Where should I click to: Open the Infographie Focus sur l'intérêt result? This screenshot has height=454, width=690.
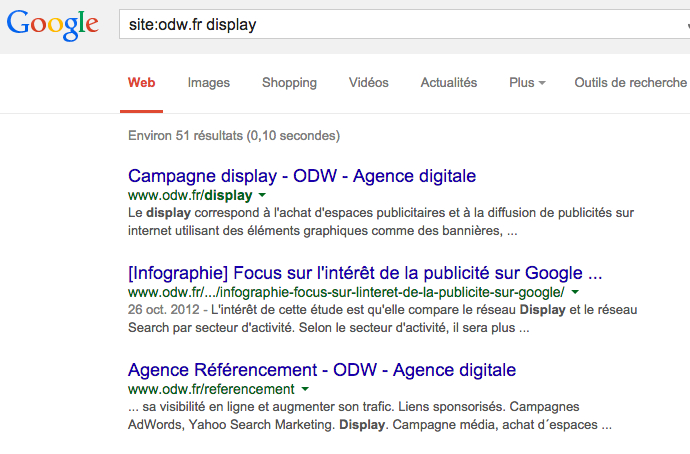pyautogui.click(x=365, y=273)
